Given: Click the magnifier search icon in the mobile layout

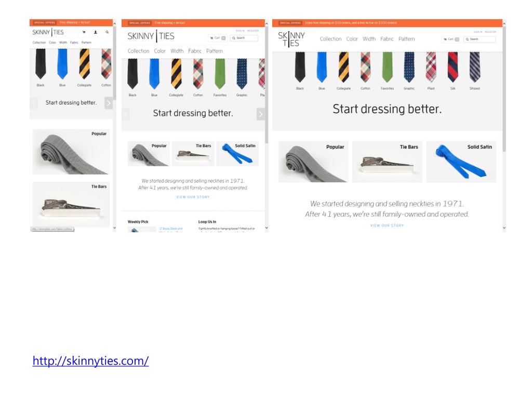Looking at the screenshot, I should (x=107, y=32).
